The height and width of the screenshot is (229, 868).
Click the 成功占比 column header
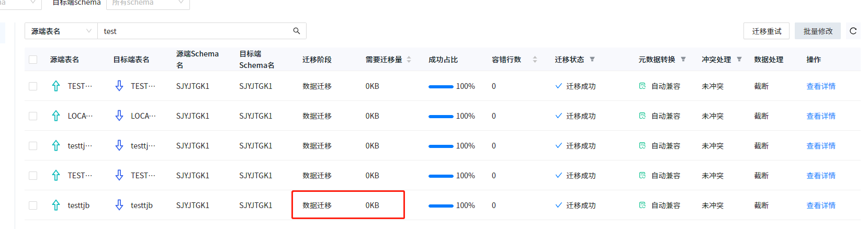click(443, 60)
